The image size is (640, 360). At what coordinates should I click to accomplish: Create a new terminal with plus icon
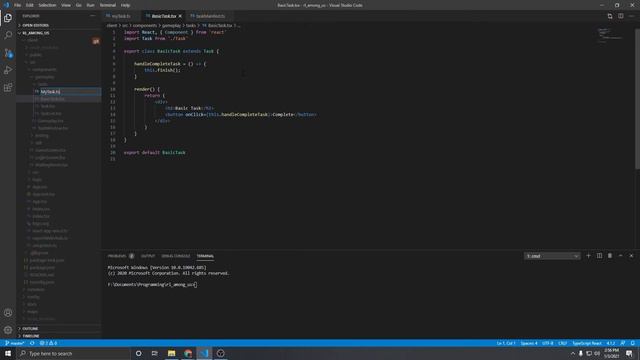click(588, 256)
